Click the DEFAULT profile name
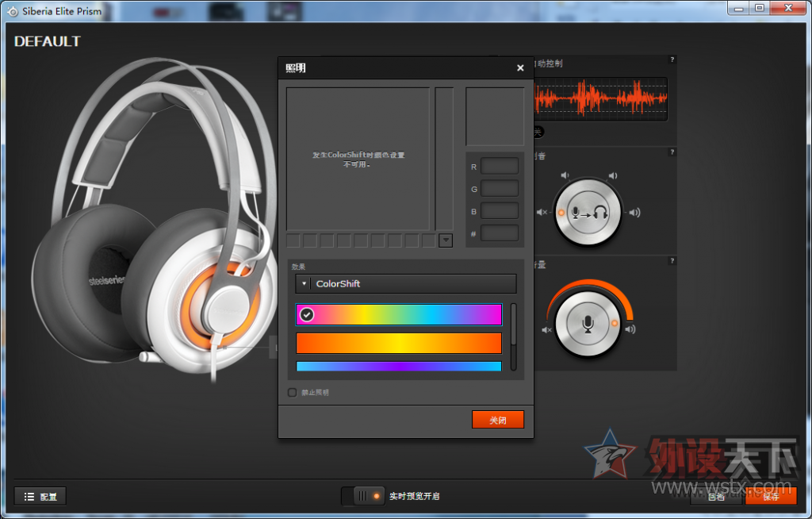The height and width of the screenshot is (519, 812). (x=48, y=41)
